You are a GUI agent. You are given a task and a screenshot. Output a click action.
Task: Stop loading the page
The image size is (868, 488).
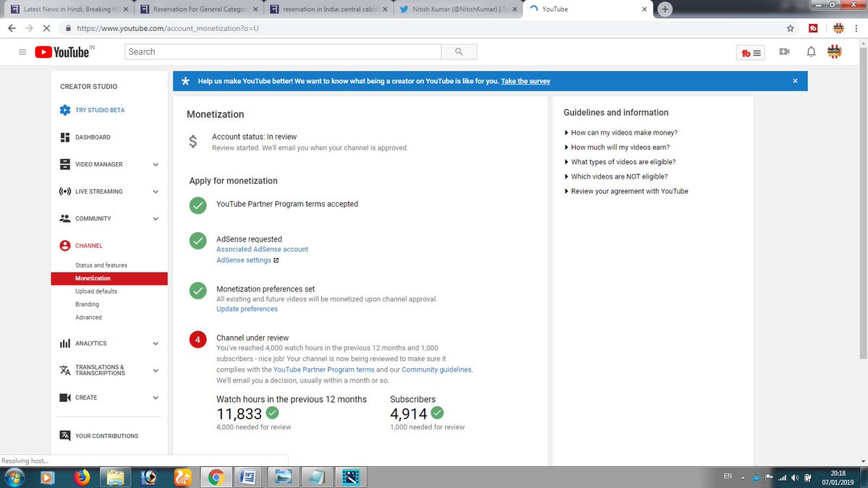(x=46, y=28)
